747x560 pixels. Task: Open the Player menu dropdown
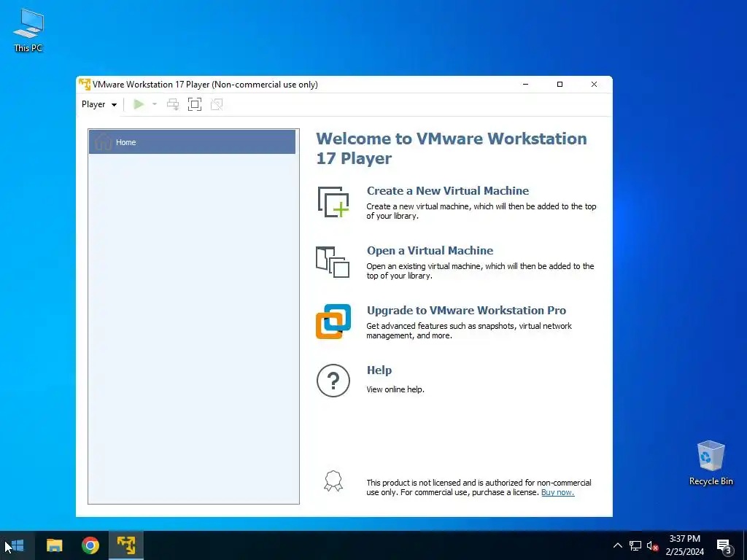[99, 104]
